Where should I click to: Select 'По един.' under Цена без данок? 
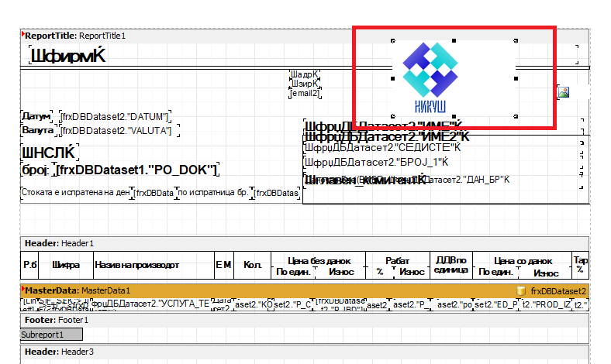tap(293, 272)
